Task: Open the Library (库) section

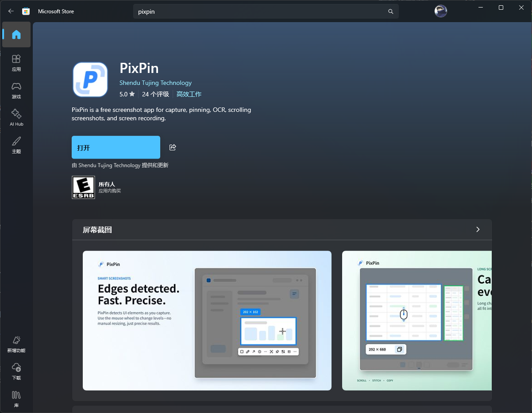Action: pyautogui.click(x=16, y=399)
